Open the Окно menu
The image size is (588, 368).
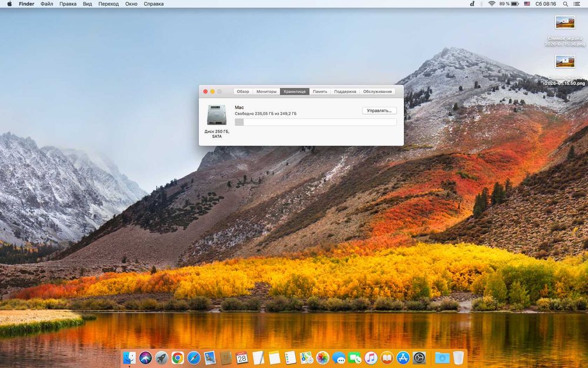131,4
